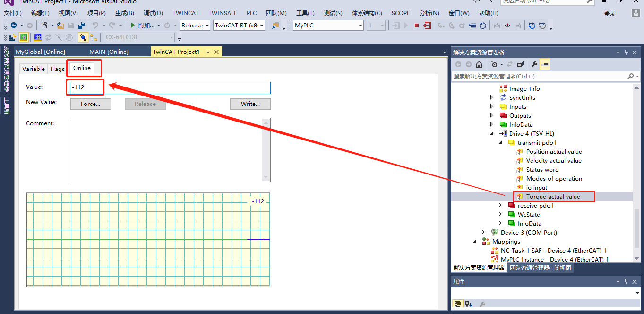Screen dimensions: 644x314
Task: Click the categorized view icon in properties panel
Action: point(458,304)
